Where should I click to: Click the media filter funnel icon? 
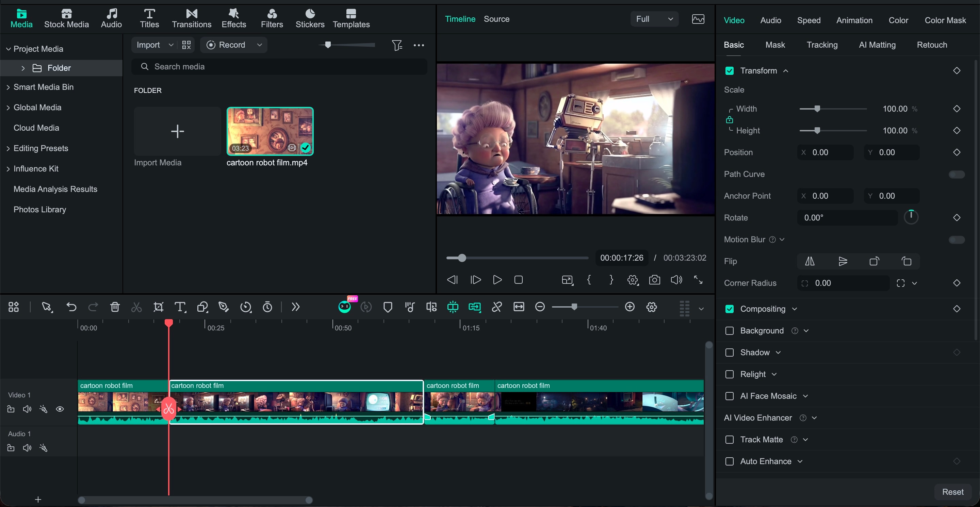397,45
